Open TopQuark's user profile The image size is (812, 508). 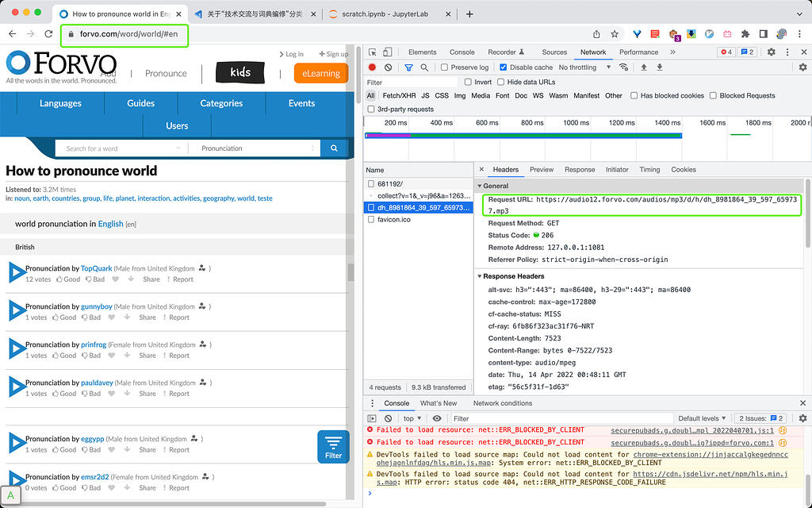pyautogui.click(x=96, y=268)
